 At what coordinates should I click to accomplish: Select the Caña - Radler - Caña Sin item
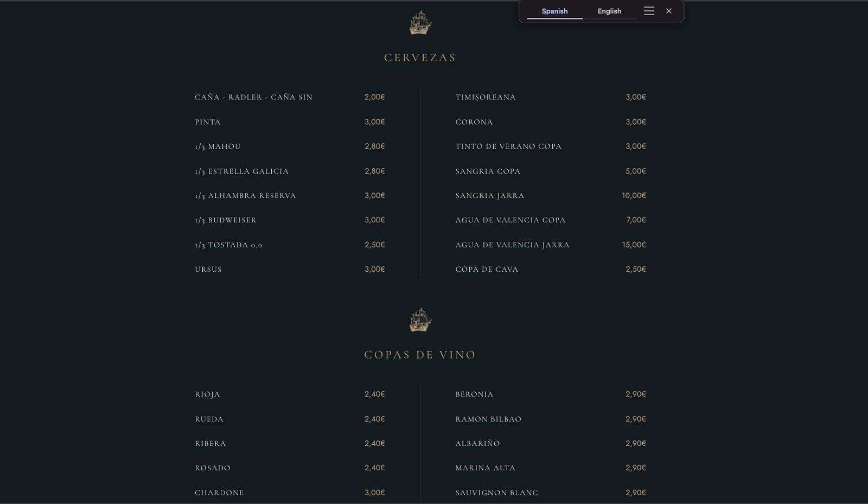[253, 97]
